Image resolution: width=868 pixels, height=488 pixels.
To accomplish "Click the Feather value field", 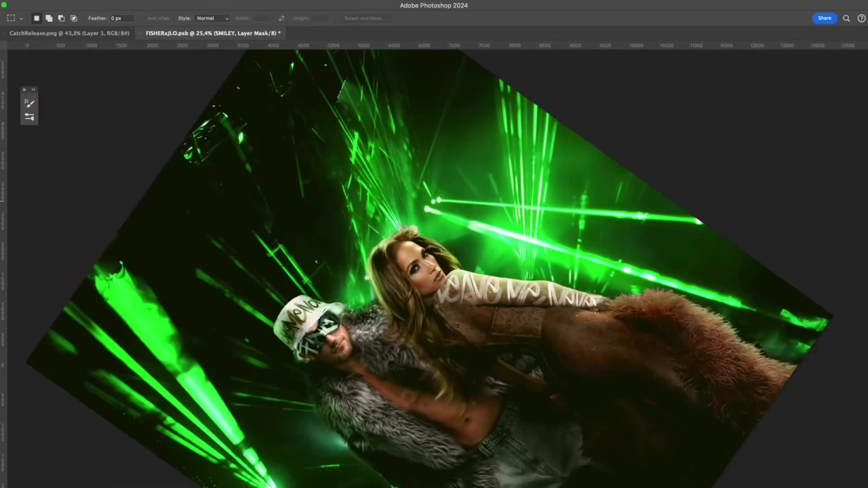I will coord(121,18).
